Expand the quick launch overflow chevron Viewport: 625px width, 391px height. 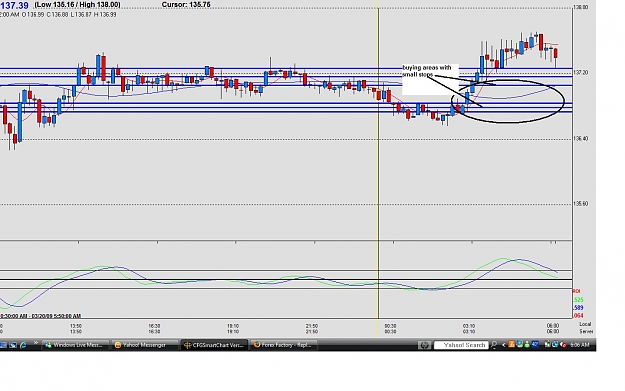[35, 343]
